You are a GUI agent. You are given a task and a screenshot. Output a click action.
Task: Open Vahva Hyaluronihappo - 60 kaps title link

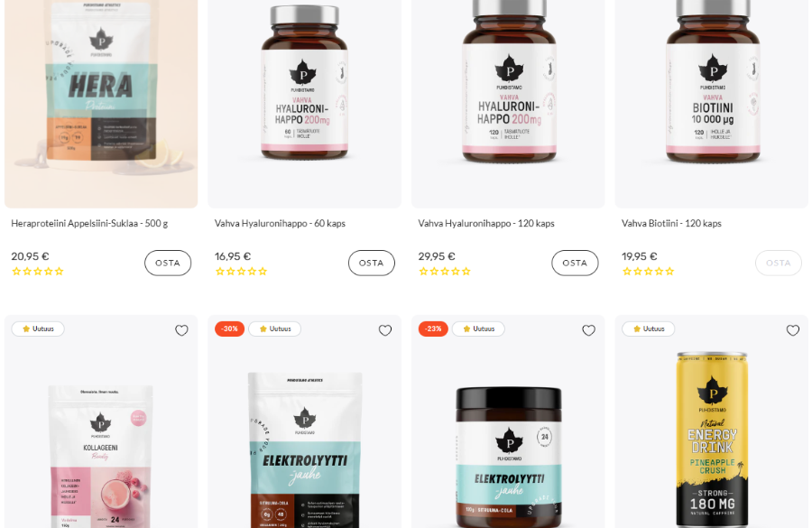280,223
